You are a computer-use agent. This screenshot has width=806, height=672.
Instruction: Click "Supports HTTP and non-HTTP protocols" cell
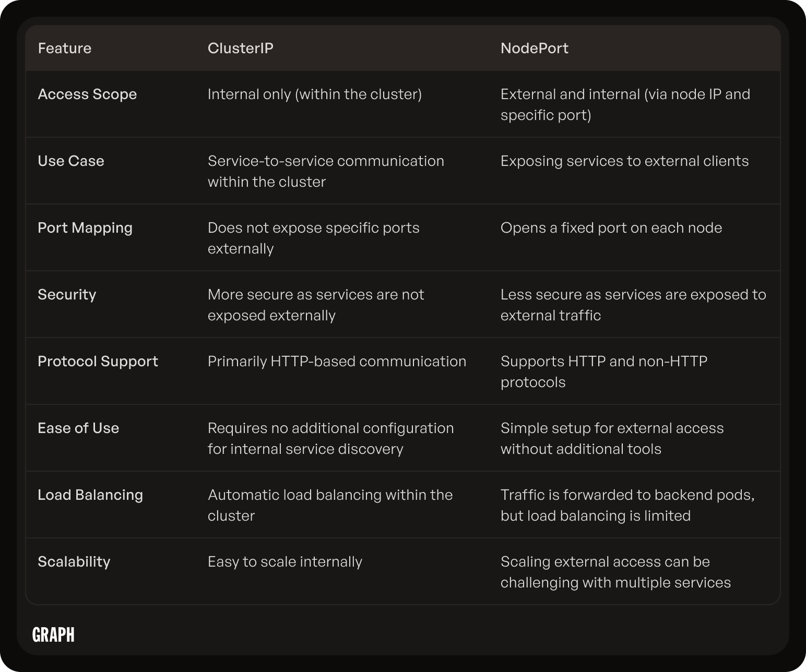coord(604,371)
